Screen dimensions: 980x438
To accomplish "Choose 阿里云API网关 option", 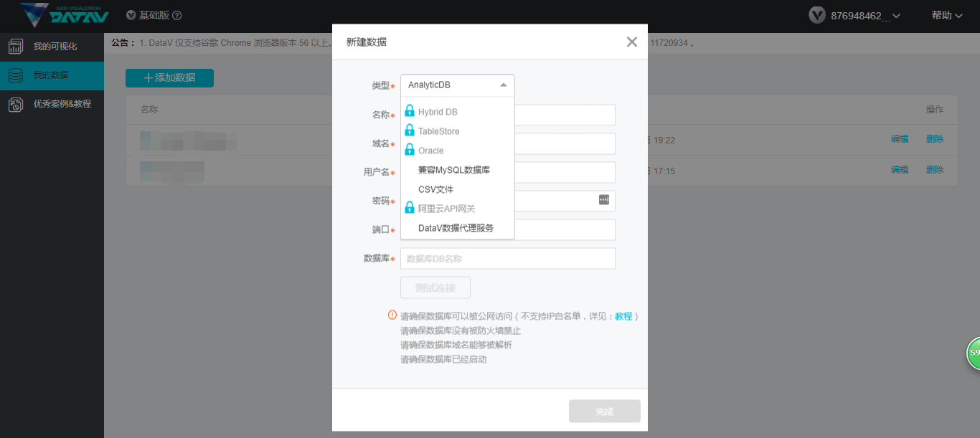I will 446,209.
